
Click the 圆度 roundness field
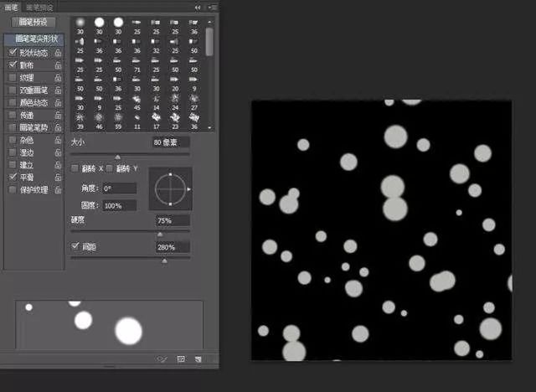[x=119, y=206]
